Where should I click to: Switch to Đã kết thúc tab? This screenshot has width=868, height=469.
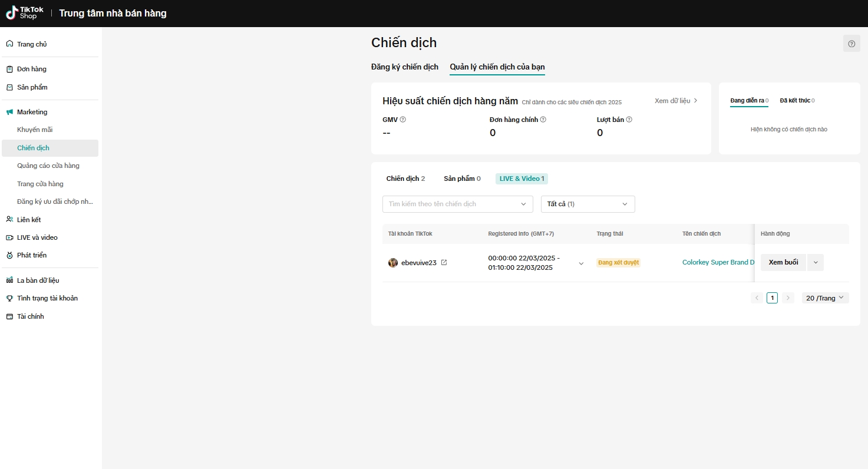pyautogui.click(x=797, y=101)
